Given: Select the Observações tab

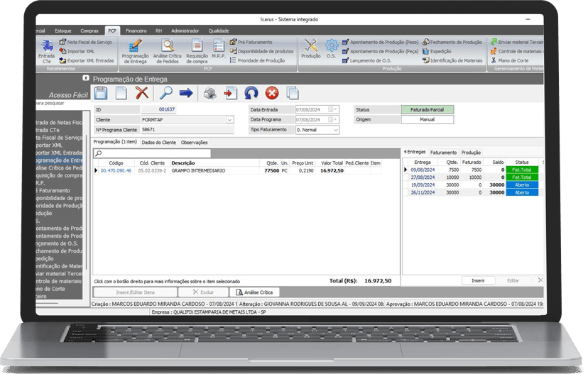Looking at the screenshot, I should (194, 143).
